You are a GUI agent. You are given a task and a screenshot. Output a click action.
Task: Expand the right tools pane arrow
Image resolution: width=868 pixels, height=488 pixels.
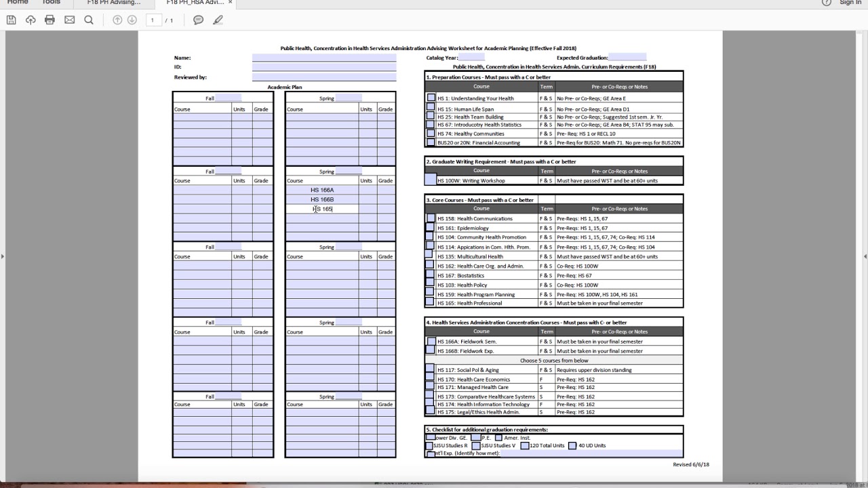point(865,256)
